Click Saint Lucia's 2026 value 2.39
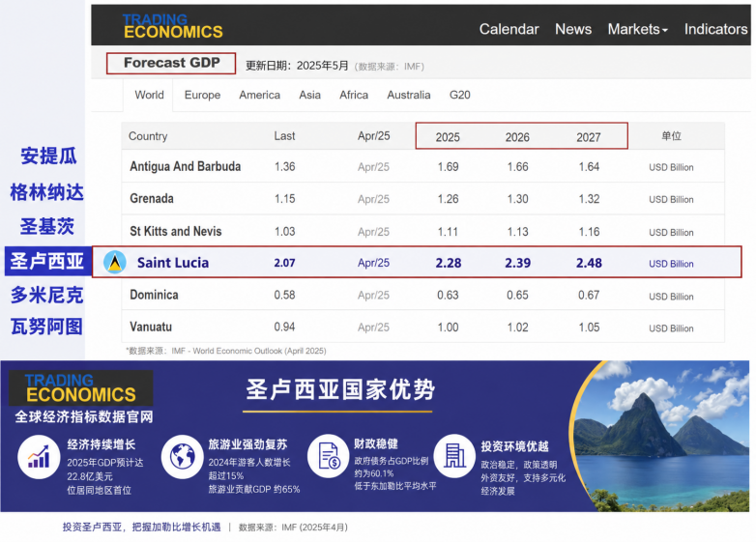The height and width of the screenshot is (542, 756). [518, 263]
